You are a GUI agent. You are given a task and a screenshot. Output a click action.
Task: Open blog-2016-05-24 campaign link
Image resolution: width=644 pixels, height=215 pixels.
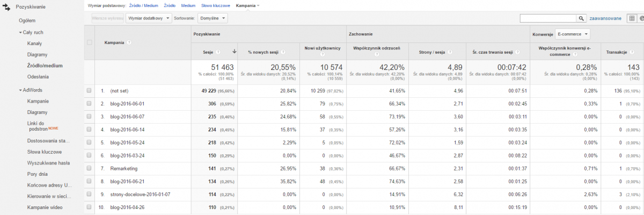point(127,142)
